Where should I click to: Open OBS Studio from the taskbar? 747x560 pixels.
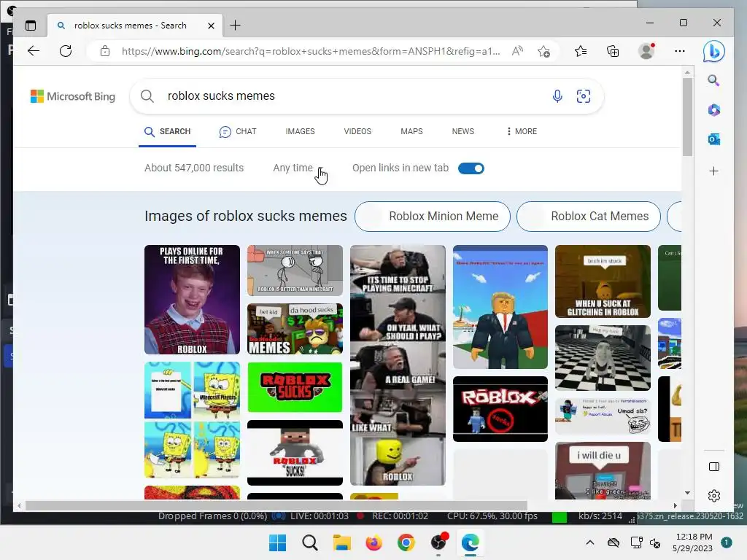point(438,542)
